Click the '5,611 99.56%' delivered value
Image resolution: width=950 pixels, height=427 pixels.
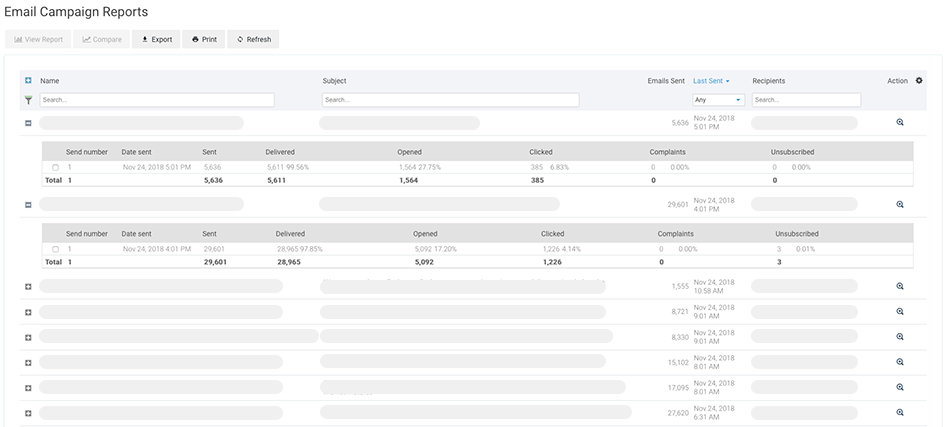tap(288, 167)
